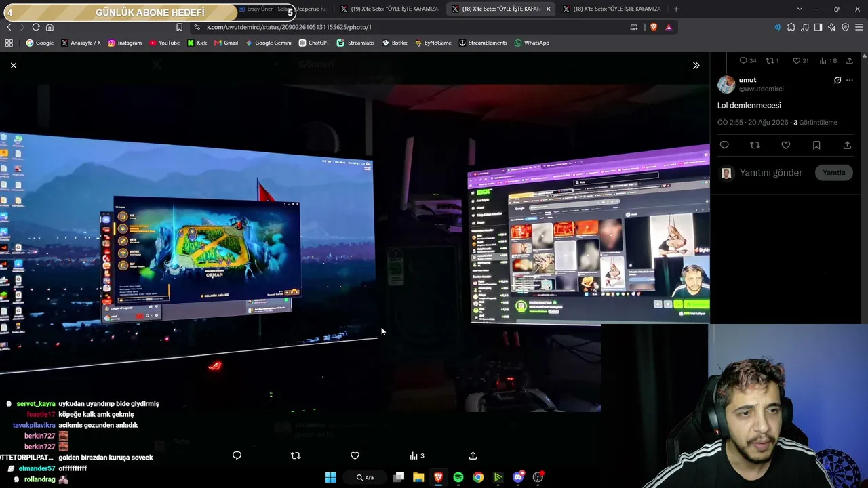
Task: Open Task View on the taskbar
Action: pos(399,477)
